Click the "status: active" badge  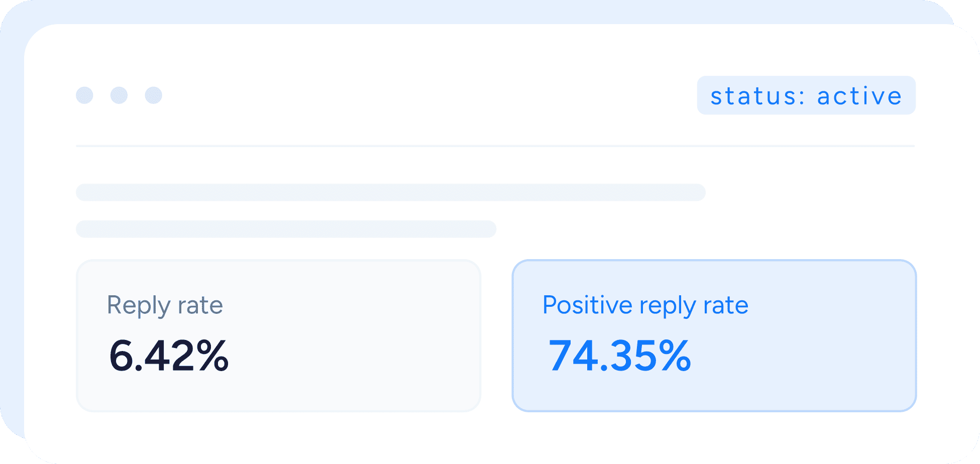click(806, 95)
